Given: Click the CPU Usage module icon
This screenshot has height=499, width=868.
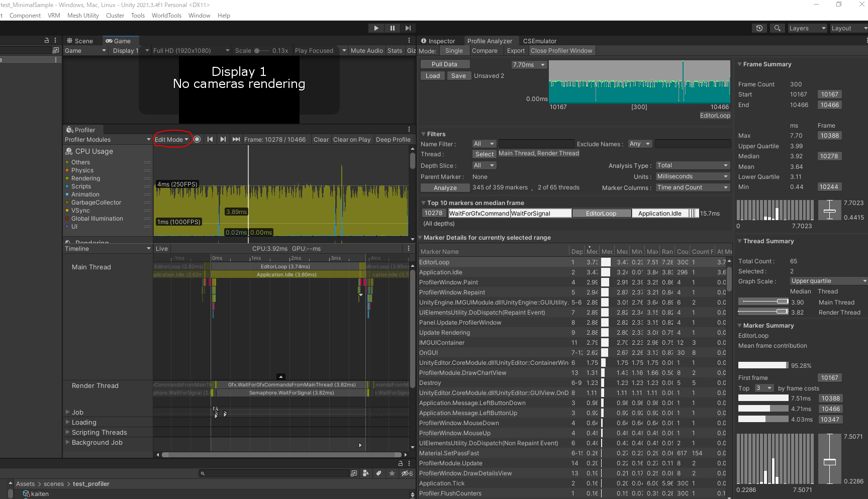Looking at the screenshot, I should point(69,151).
